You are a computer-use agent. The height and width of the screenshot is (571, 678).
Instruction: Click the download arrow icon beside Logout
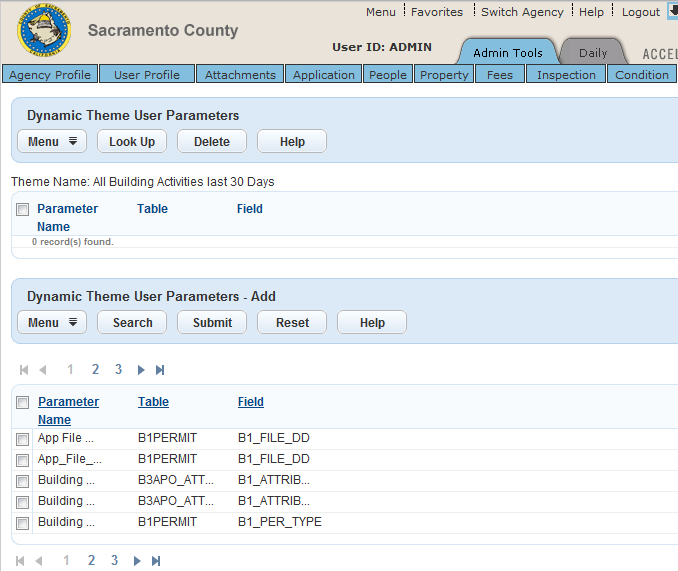(x=672, y=11)
